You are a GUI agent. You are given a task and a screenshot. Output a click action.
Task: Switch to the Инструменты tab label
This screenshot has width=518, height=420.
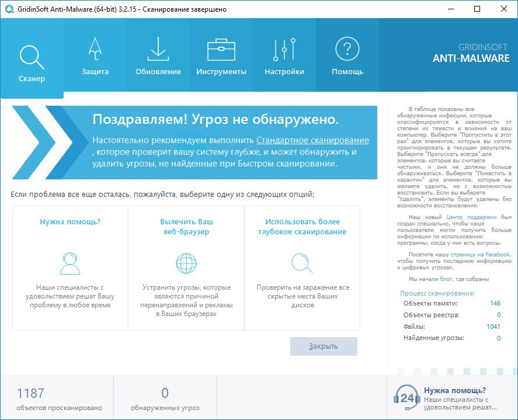point(221,72)
